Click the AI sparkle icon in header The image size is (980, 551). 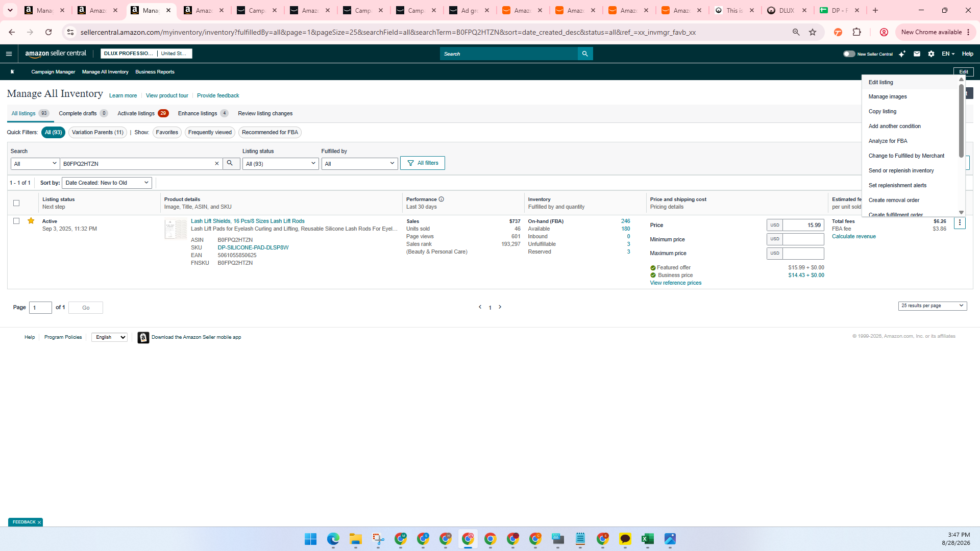(902, 54)
